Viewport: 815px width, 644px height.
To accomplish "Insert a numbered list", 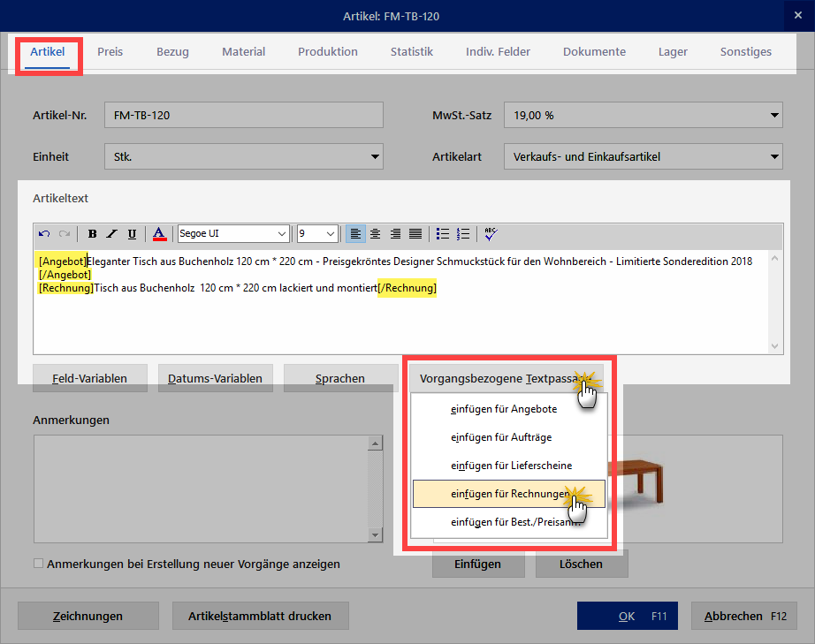I will (x=463, y=234).
